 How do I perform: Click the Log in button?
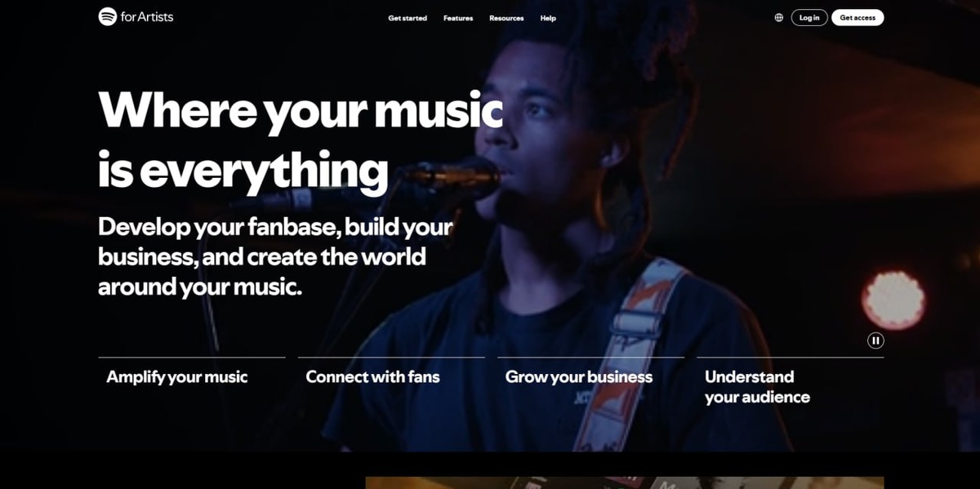click(809, 17)
